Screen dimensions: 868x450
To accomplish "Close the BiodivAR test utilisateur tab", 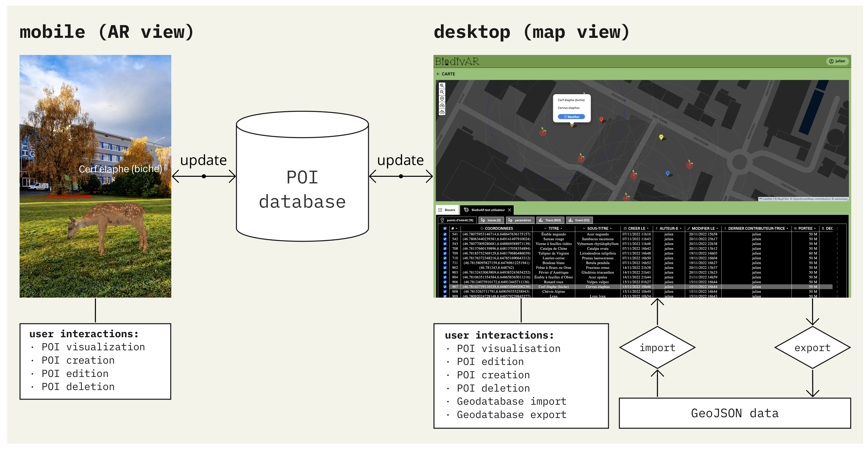I will tap(509, 210).
